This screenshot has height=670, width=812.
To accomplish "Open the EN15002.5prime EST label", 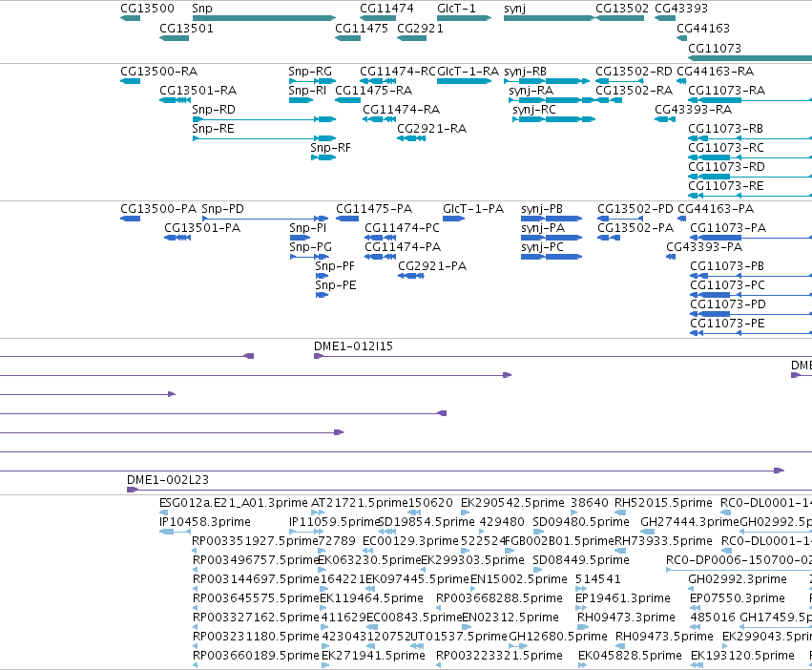I will [519, 580].
